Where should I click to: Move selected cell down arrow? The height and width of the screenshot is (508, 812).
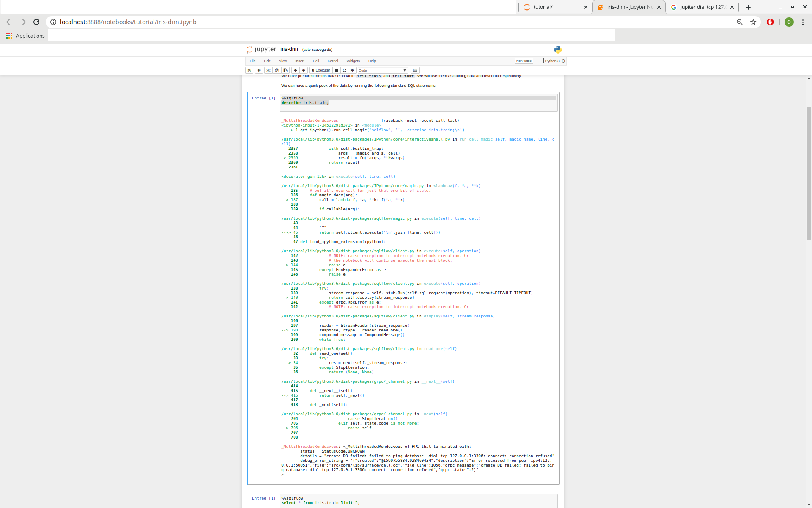tap(304, 70)
